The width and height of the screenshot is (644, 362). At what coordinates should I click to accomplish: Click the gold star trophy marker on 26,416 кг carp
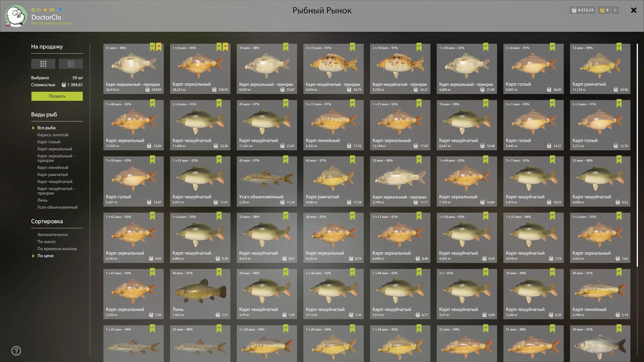click(x=159, y=47)
